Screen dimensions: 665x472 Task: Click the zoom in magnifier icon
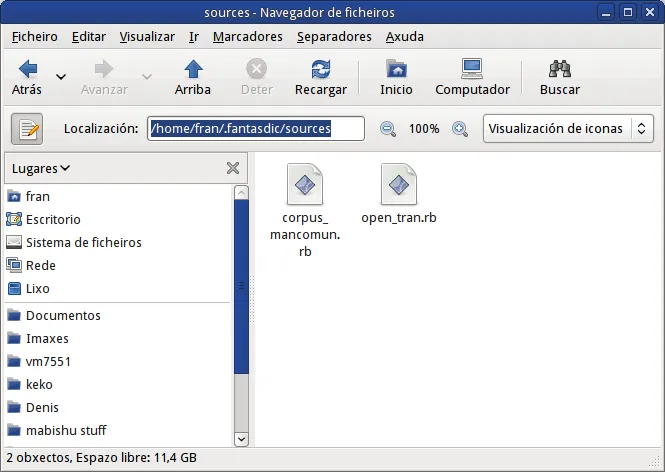460,129
